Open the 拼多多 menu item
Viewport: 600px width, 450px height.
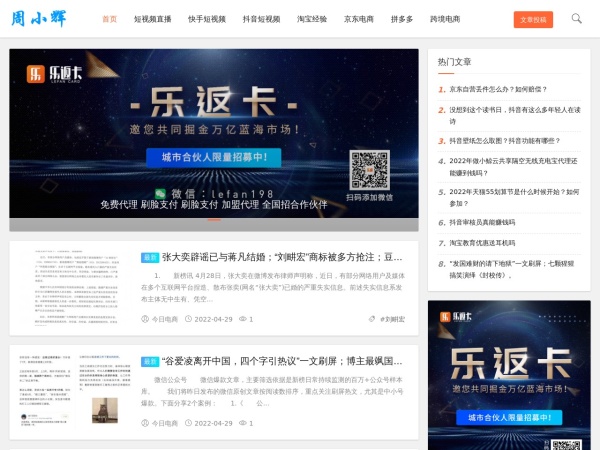coord(402,19)
